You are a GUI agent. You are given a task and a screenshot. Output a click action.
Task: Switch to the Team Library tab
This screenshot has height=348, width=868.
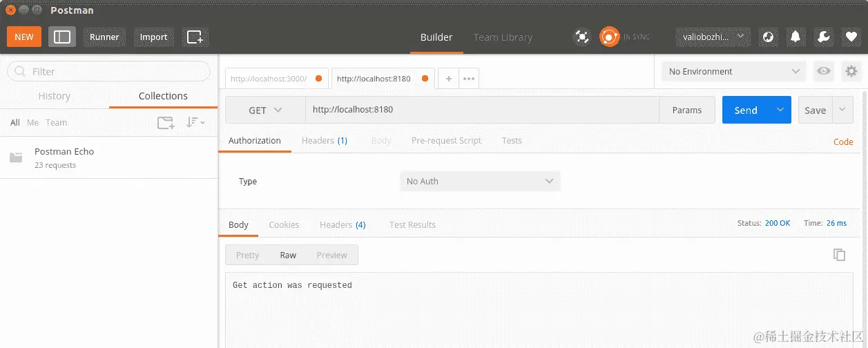coord(503,37)
